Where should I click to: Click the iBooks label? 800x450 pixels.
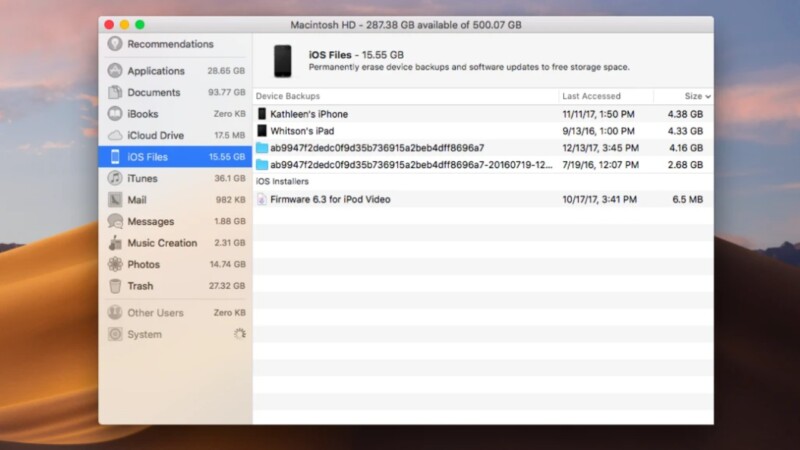tap(143, 114)
